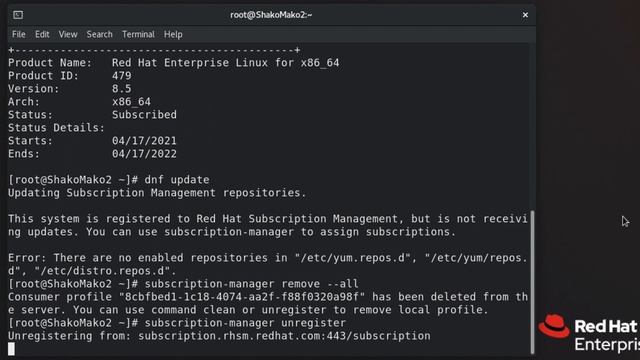This screenshot has height=360, width=640.
Task: Click the terminal cursor block on last line
Action: (11, 349)
